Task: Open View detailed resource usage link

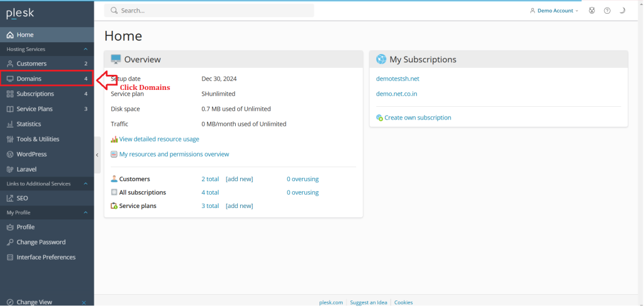Action: [159, 139]
